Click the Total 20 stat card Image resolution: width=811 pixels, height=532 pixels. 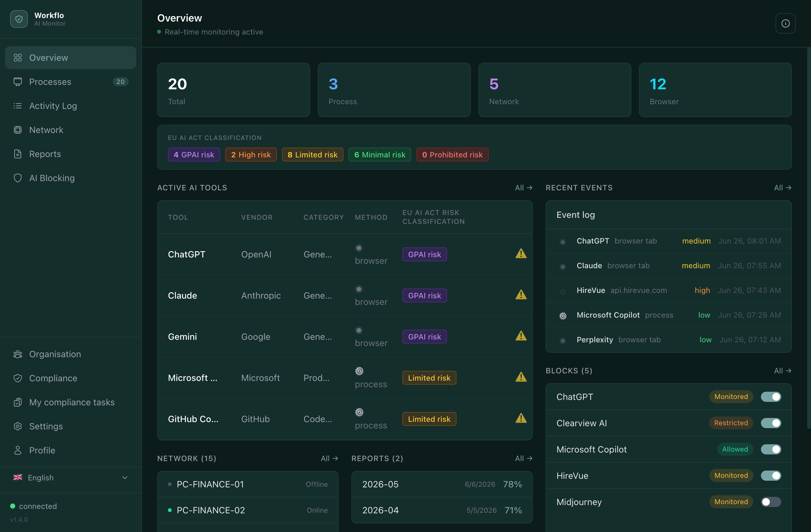click(x=233, y=90)
